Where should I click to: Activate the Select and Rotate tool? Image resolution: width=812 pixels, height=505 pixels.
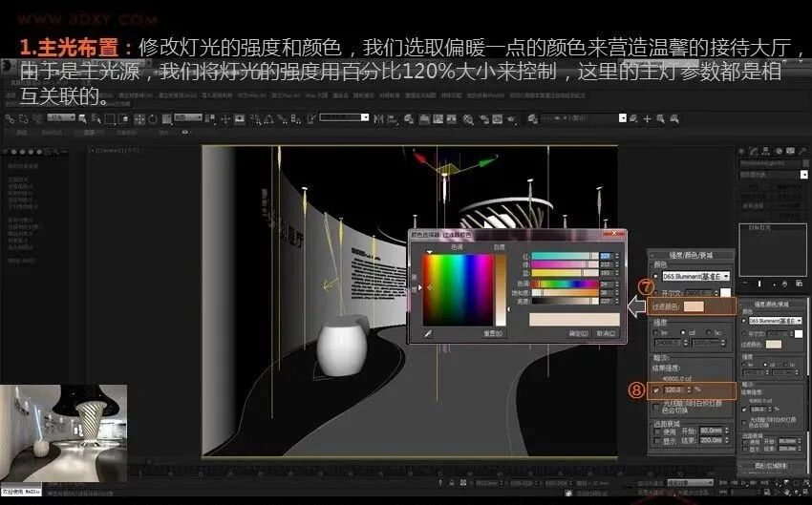(x=153, y=118)
